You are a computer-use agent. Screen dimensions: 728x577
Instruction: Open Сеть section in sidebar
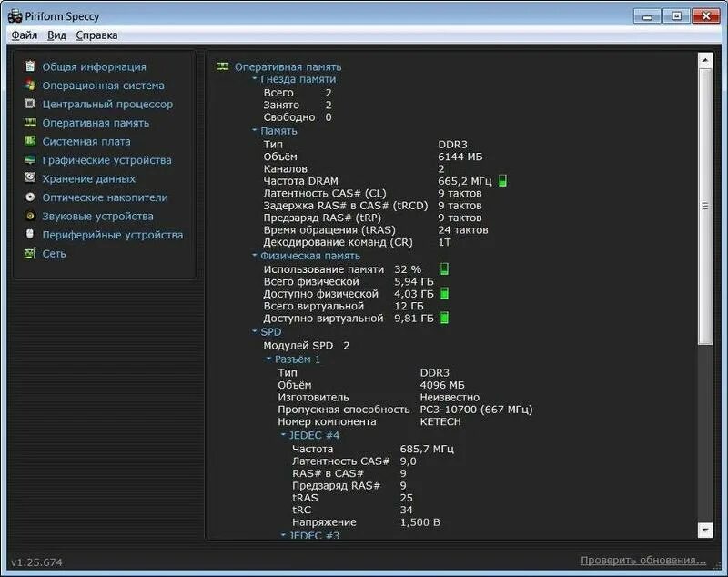click(54, 253)
